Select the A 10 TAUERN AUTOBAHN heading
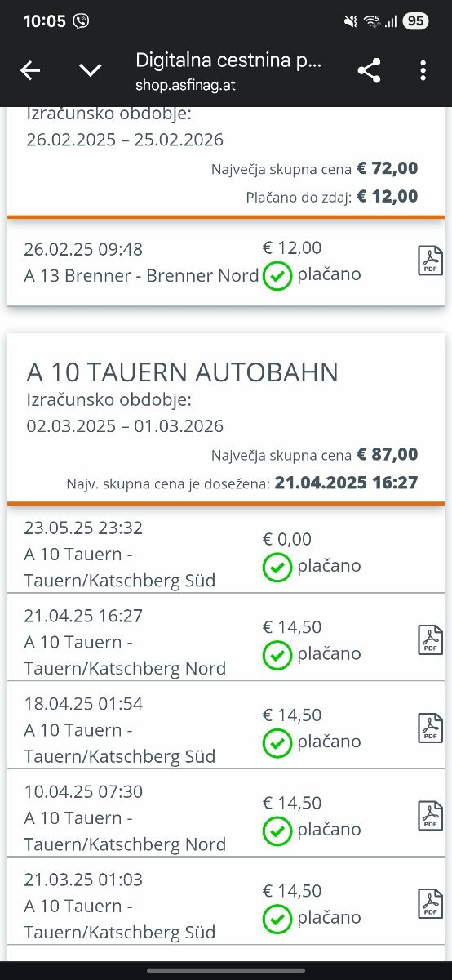 183,372
